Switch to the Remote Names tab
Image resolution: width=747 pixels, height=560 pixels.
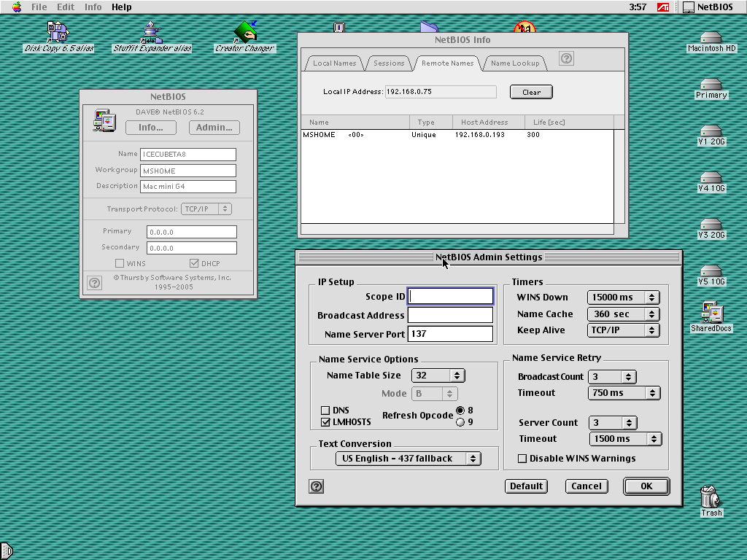447,63
